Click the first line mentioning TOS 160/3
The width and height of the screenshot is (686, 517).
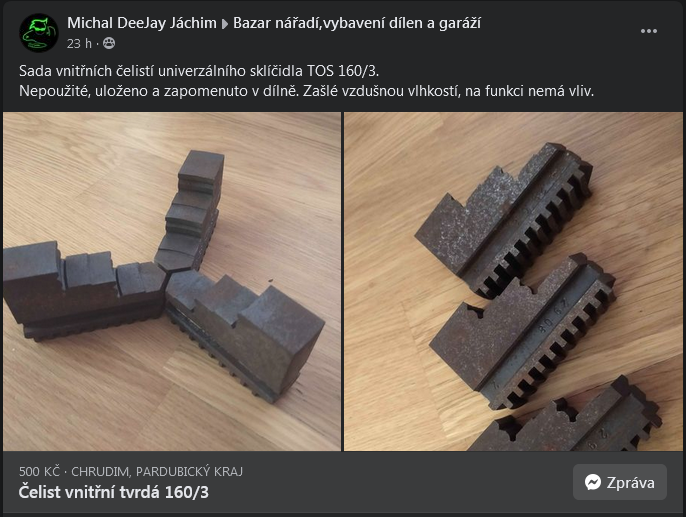point(199,71)
